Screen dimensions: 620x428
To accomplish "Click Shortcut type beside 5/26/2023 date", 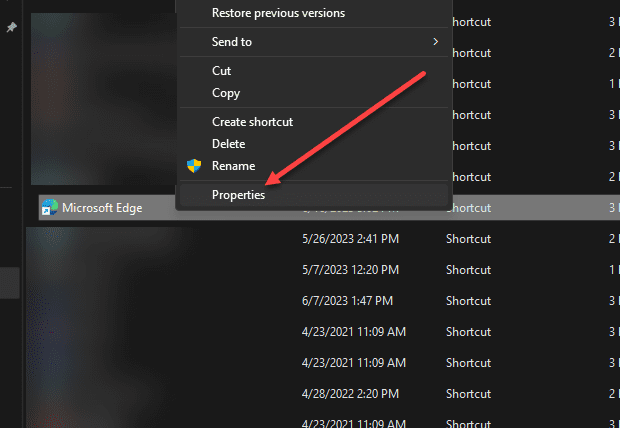I will coord(468,240).
